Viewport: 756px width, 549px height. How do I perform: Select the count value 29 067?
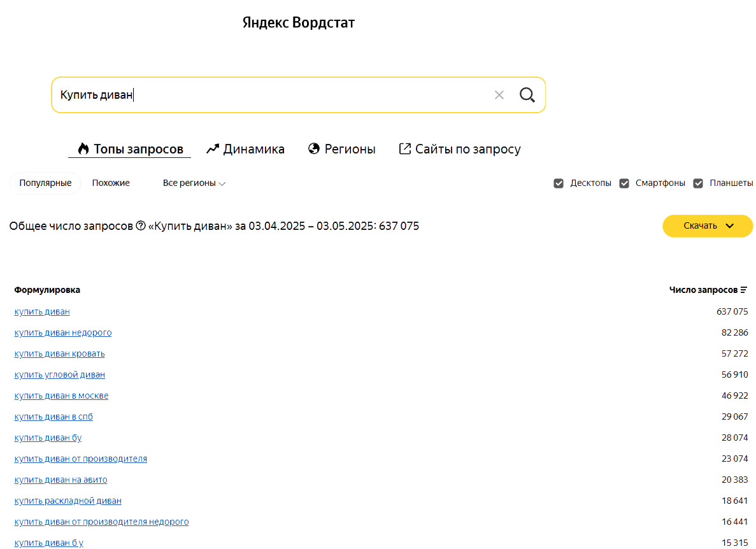[x=735, y=417]
